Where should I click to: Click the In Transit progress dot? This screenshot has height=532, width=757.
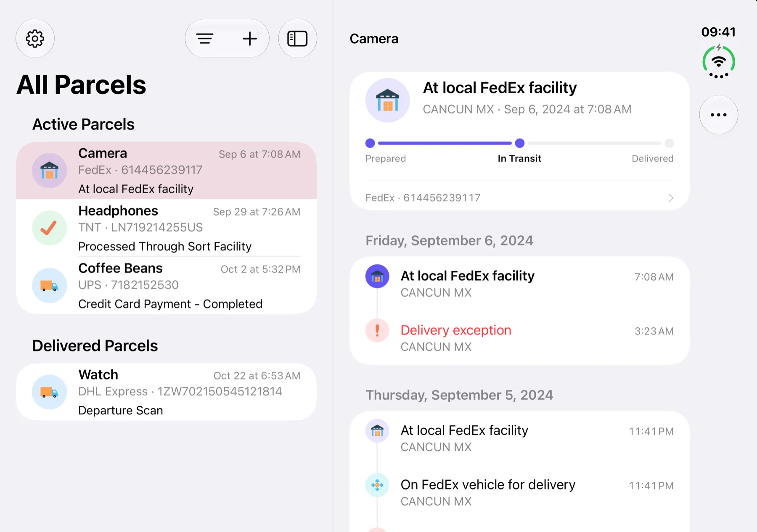(520, 143)
